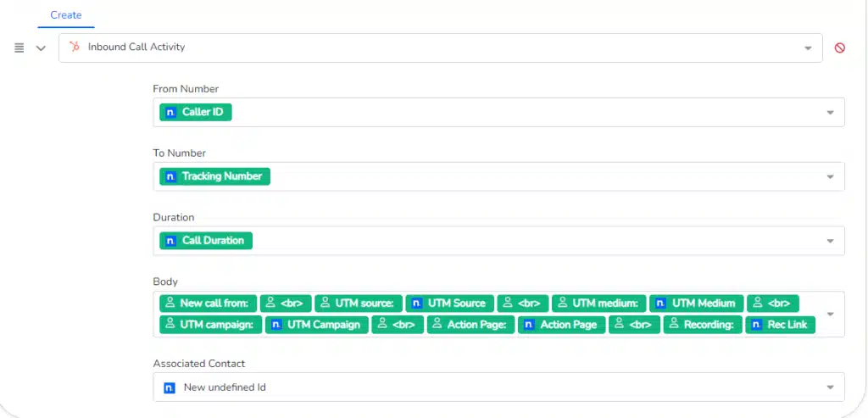Click the Associated Contact label
Screen dimensions: 868x418
(198, 364)
